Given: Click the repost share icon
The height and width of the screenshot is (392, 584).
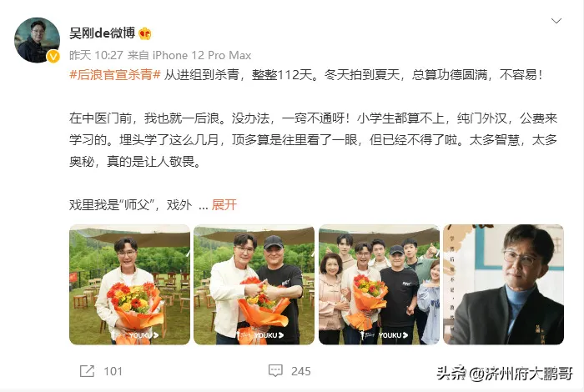Looking at the screenshot, I should (87, 371).
